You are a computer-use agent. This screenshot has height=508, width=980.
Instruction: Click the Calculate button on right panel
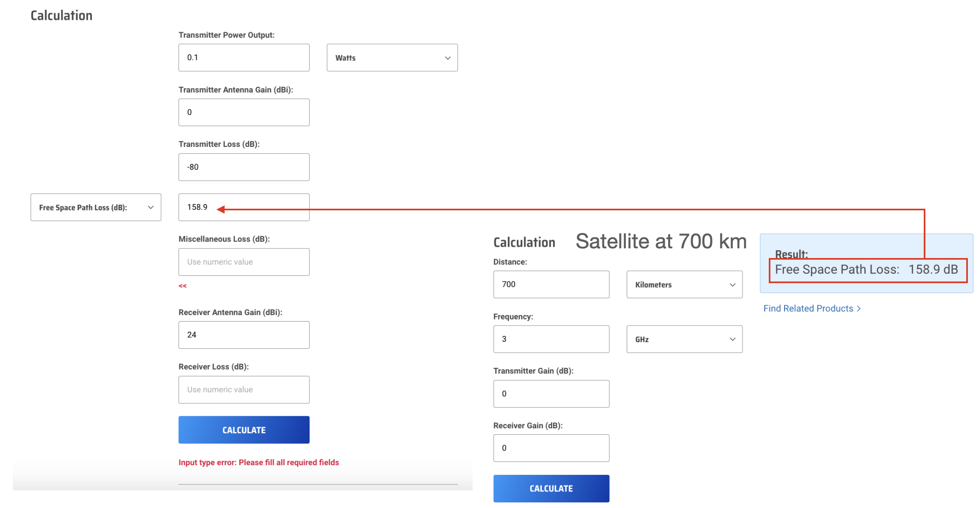click(551, 488)
